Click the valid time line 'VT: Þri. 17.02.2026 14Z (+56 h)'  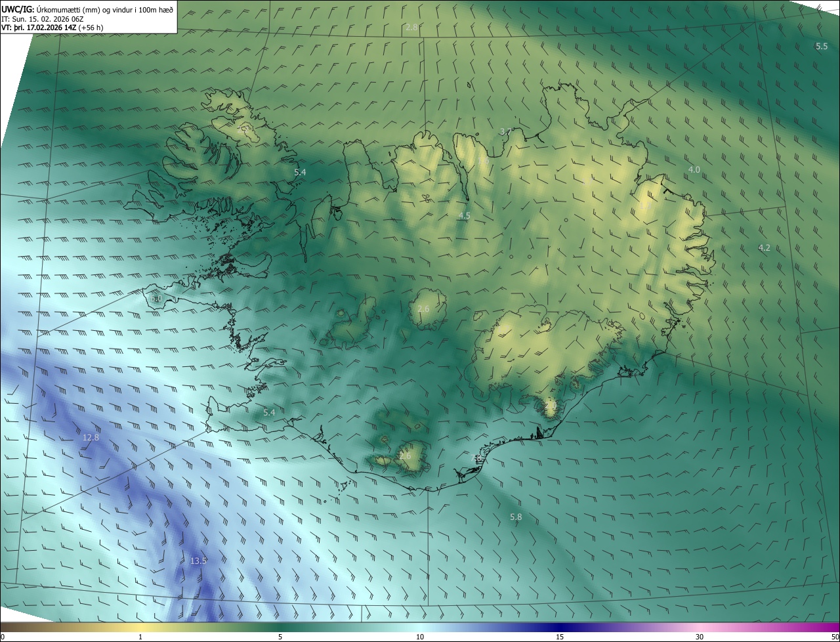(x=52, y=28)
